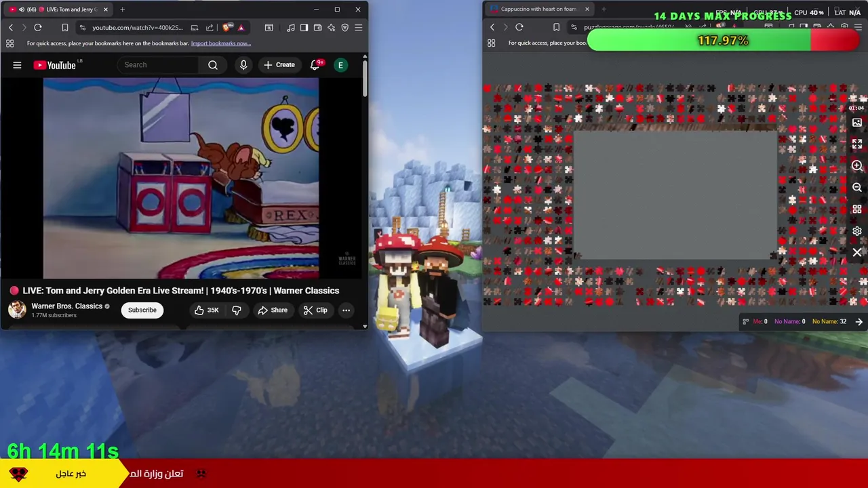Start voice search with microphone icon
The image size is (868, 488).
(x=243, y=65)
